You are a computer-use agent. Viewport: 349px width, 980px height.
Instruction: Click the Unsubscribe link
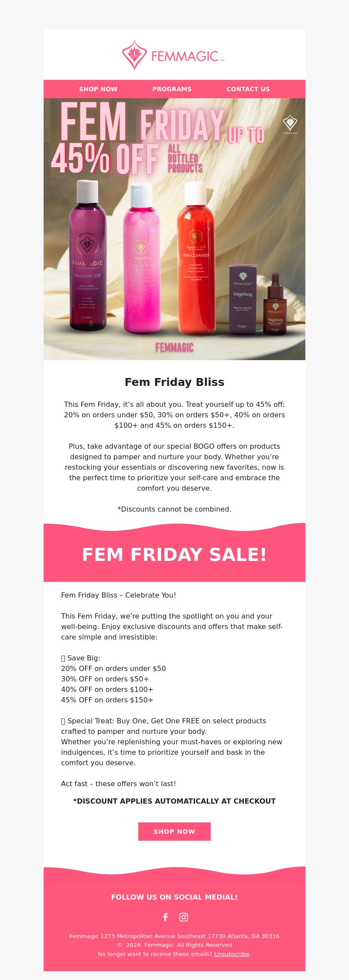click(x=231, y=954)
